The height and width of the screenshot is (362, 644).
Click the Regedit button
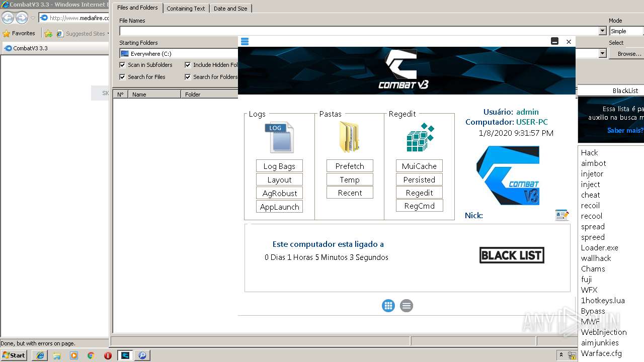[x=419, y=193]
